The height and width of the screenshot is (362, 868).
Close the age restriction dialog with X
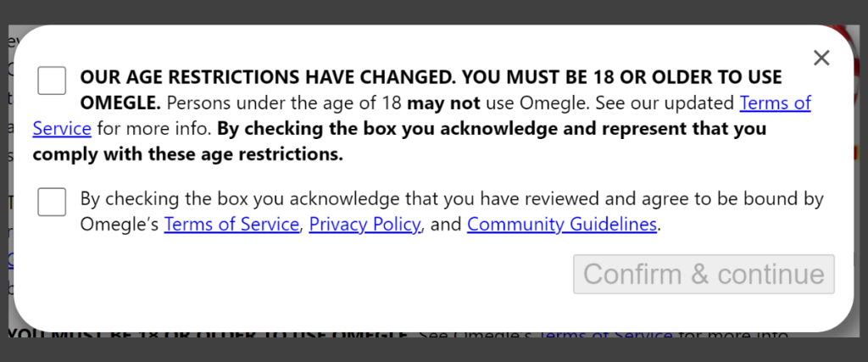click(821, 58)
